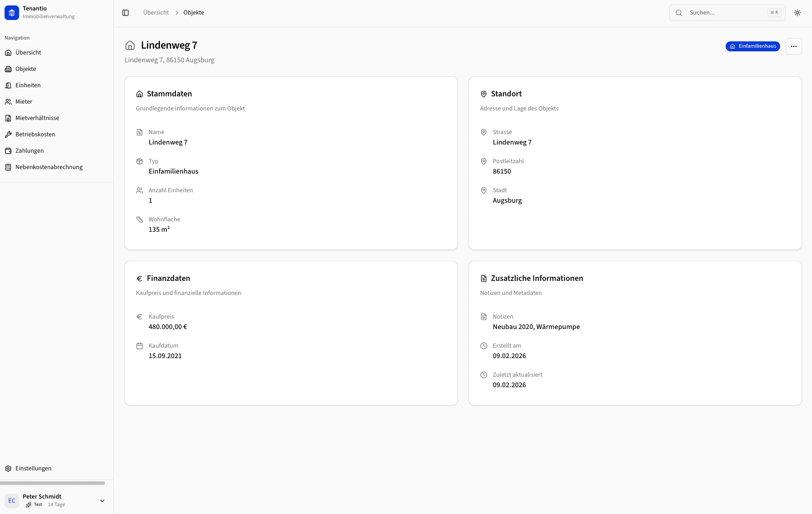Screen dimensions: 812x514
Task: Click the Einfamilienhaus type badge
Action: (752, 46)
